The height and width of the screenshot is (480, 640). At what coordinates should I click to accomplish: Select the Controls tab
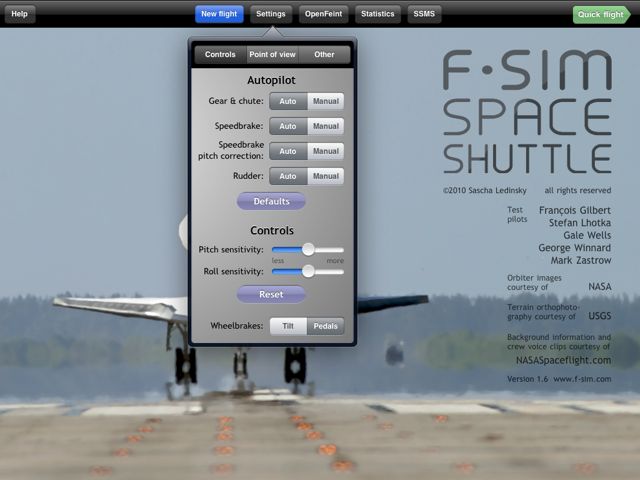pos(220,55)
